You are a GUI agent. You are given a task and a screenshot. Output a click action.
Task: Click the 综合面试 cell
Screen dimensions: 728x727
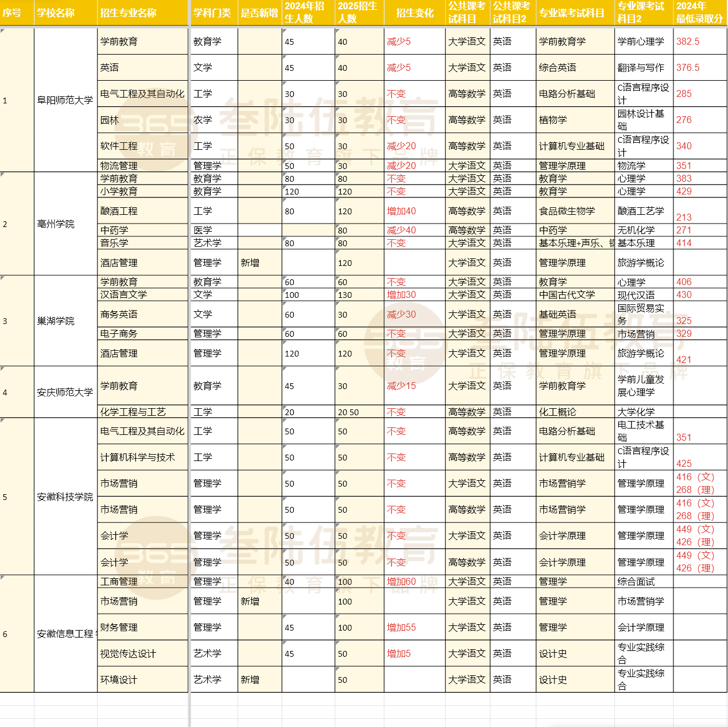tap(643, 582)
